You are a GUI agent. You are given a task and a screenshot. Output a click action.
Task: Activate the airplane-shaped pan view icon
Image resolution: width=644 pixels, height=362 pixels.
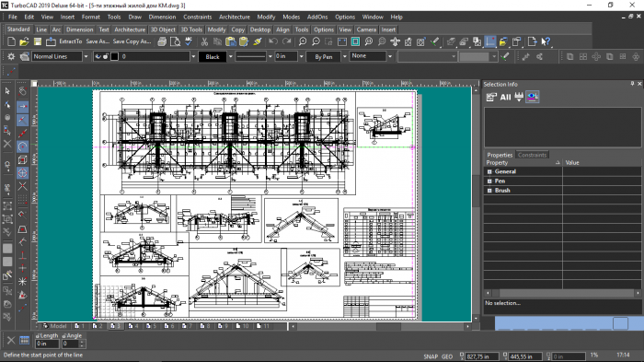pyautogui.click(x=395, y=41)
